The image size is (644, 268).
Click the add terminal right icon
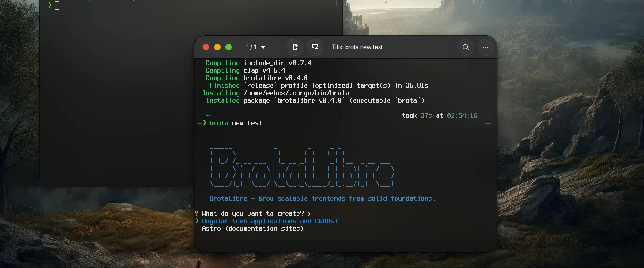pyautogui.click(x=295, y=47)
